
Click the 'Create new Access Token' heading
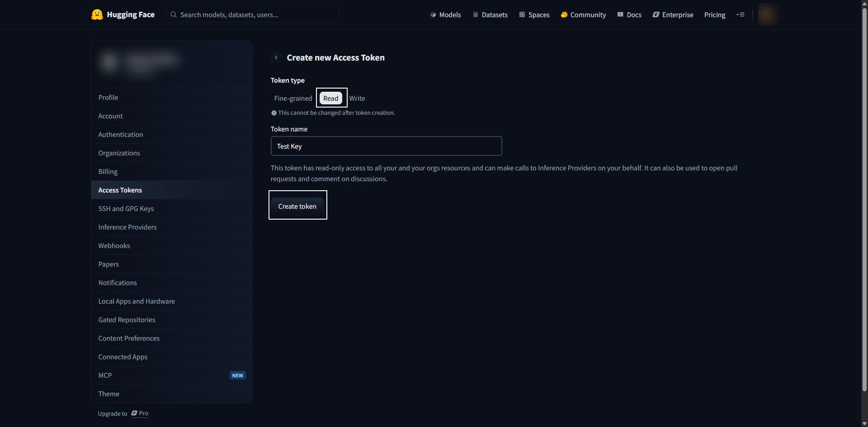pyautogui.click(x=336, y=57)
